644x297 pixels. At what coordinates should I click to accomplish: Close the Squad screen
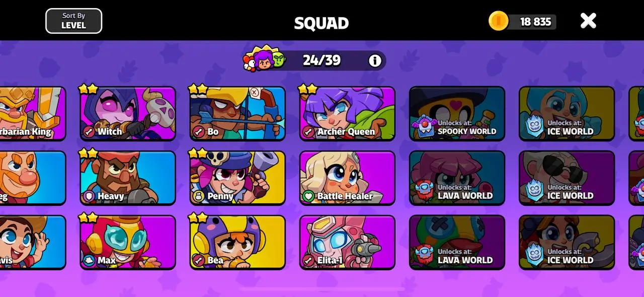pyautogui.click(x=588, y=21)
